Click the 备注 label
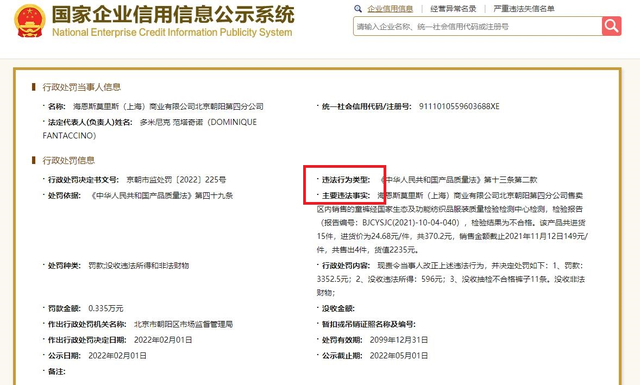Image resolution: width=640 pixels, height=385 pixels. (56, 372)
